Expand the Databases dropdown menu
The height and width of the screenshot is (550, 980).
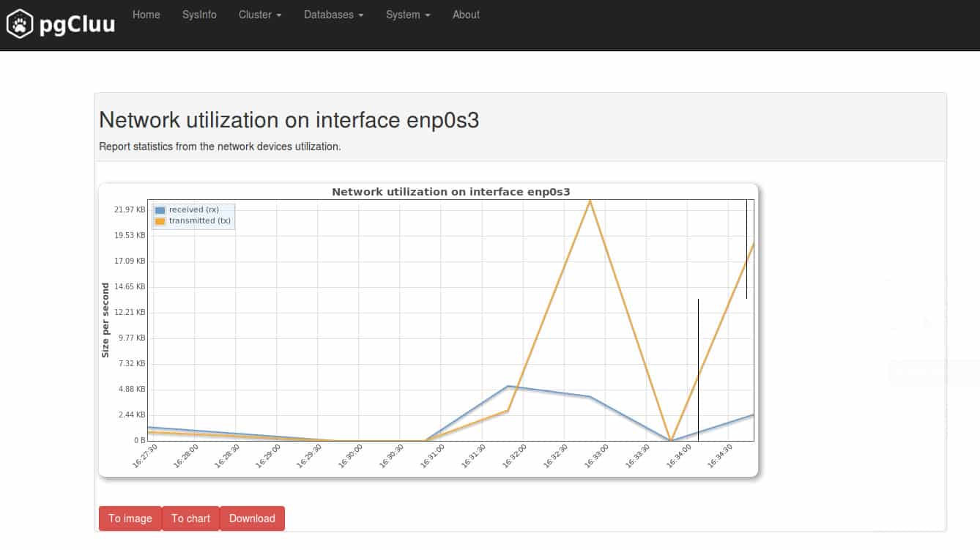pyautogui.click(x=334, y=15)
